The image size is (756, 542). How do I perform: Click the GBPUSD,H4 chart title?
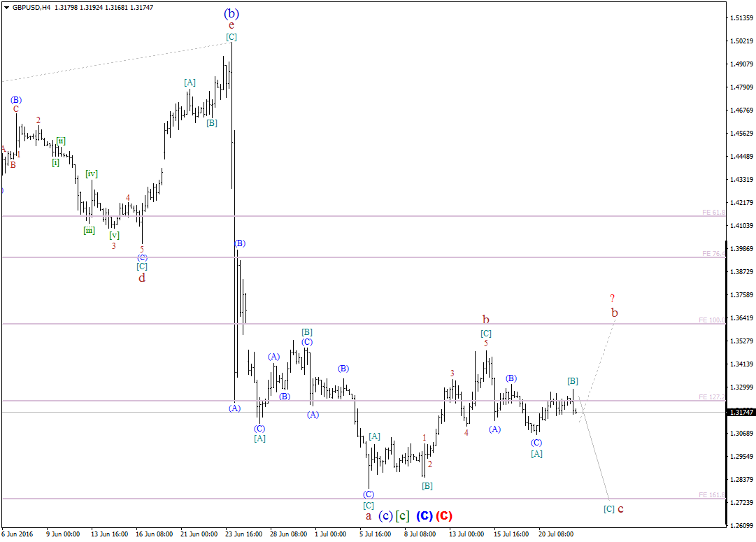click(x=31, y=8)
